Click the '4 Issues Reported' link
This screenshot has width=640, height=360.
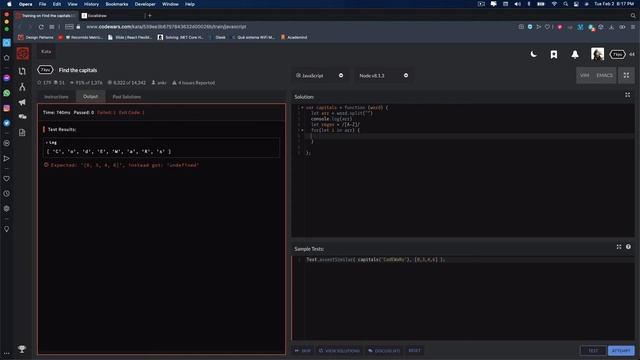pos(193,82)
